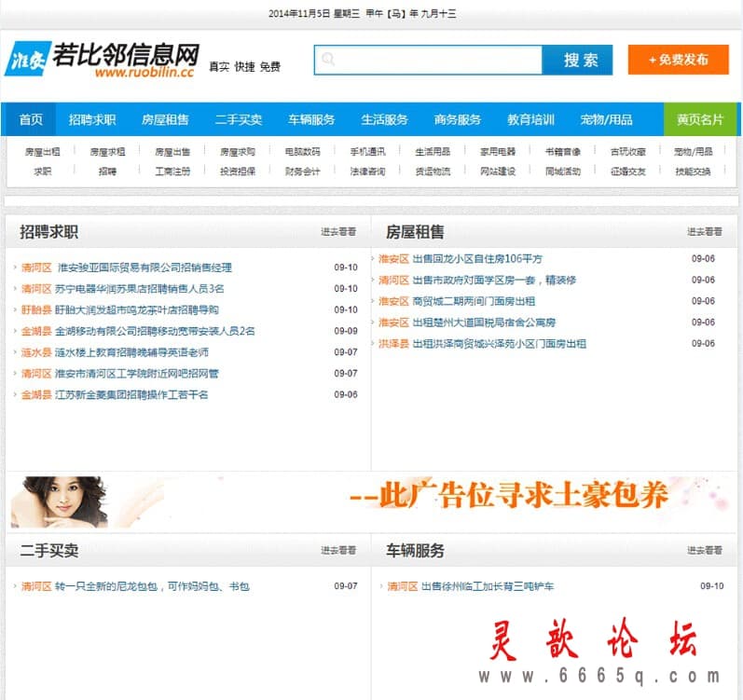Image resolution: width=743 pixels, height=700 pixels.
Task: Select 书籍音像 sub-category link
Action: 562,152
